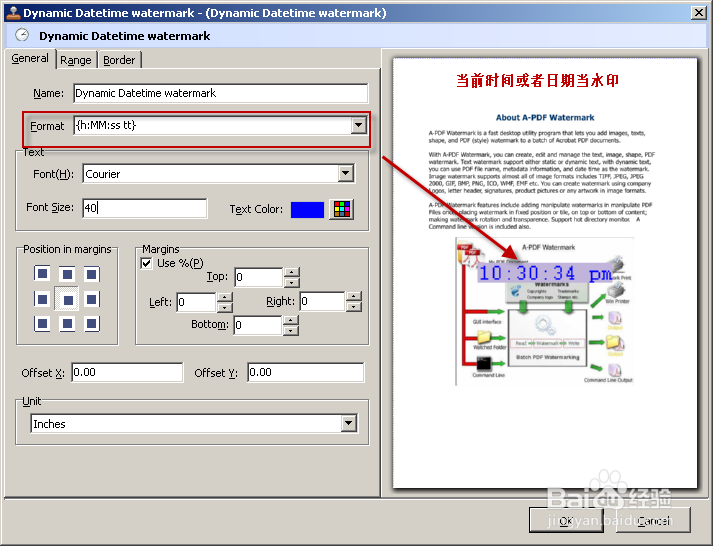Expand the Unit dropdown
Image resolution: width=713 pixels, height=546 pixels.
point(349,423)
